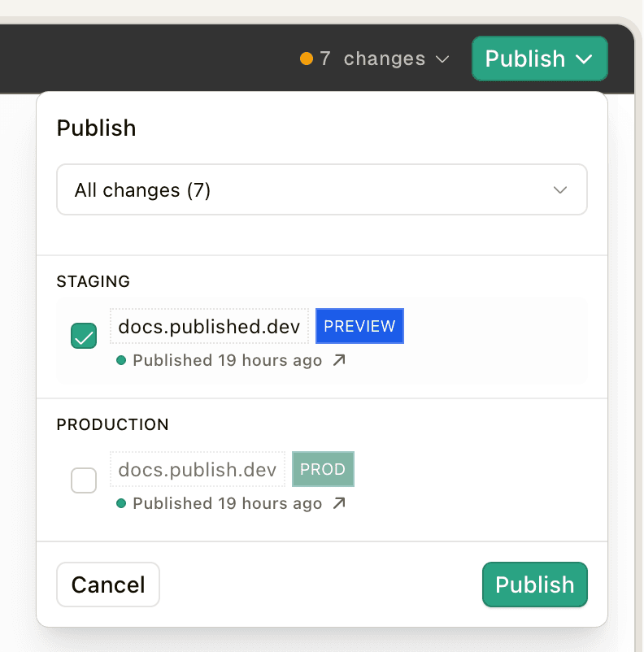Click staging's Published 19 hours ago text
Image resolution: width=644 pixels, height=652 pixels.
coord(227,360)
